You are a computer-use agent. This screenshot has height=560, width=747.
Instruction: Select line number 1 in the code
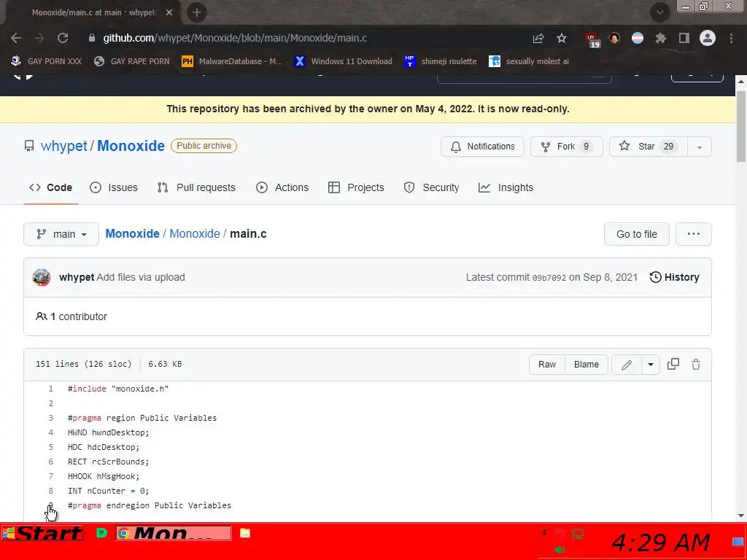tap(50, 389)
